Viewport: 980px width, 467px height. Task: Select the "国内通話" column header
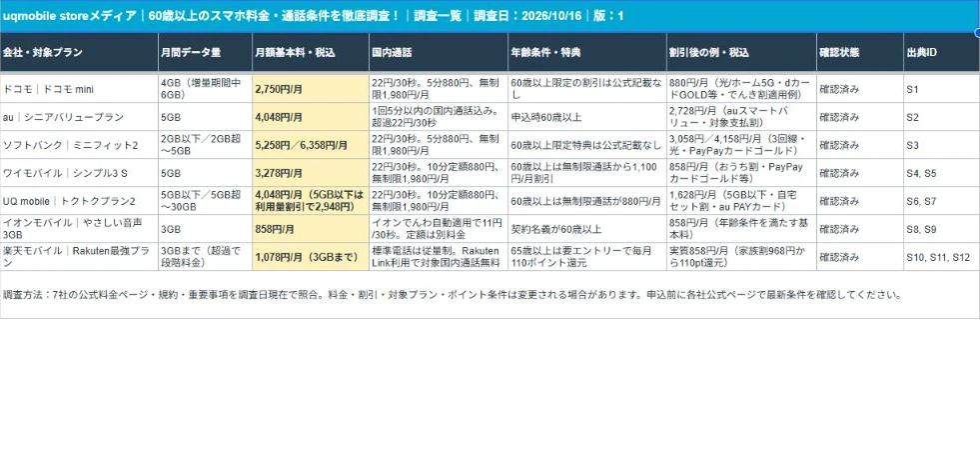(439, 53)
